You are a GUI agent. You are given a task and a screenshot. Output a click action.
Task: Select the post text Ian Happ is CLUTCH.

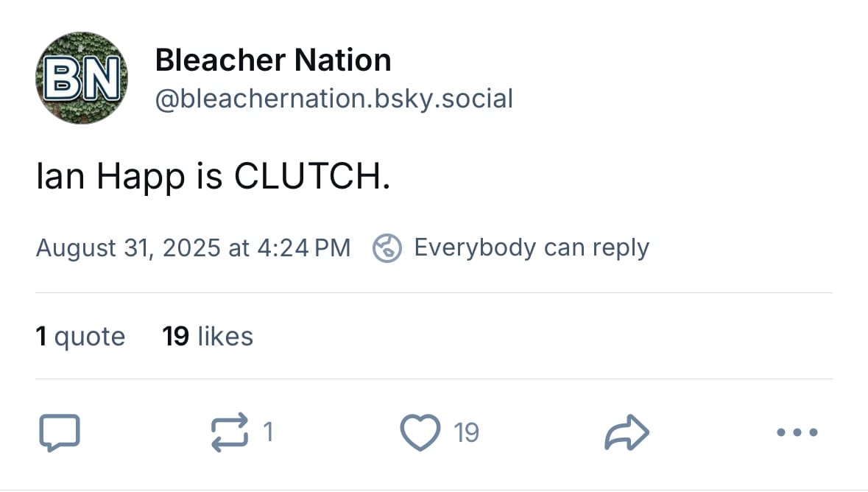click(213, 177)
